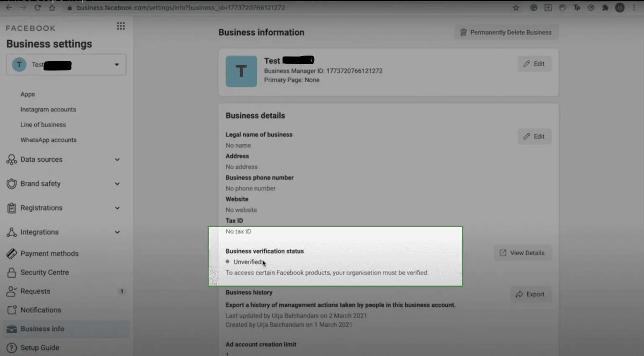The width and height of the screenshot is (644, 356).
Task: Select Instagram accounts in the sidebar
Action: (x=48, y=110)
